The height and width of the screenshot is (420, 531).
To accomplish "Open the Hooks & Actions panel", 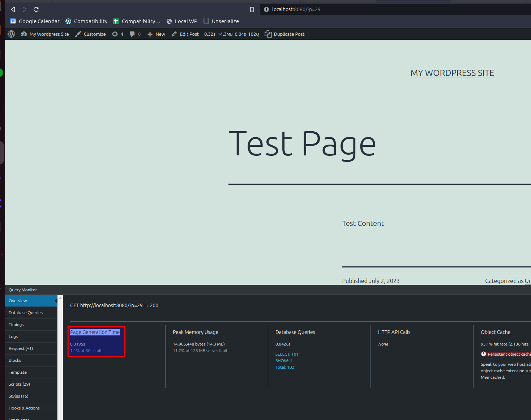I will click(x=24, y=408).
